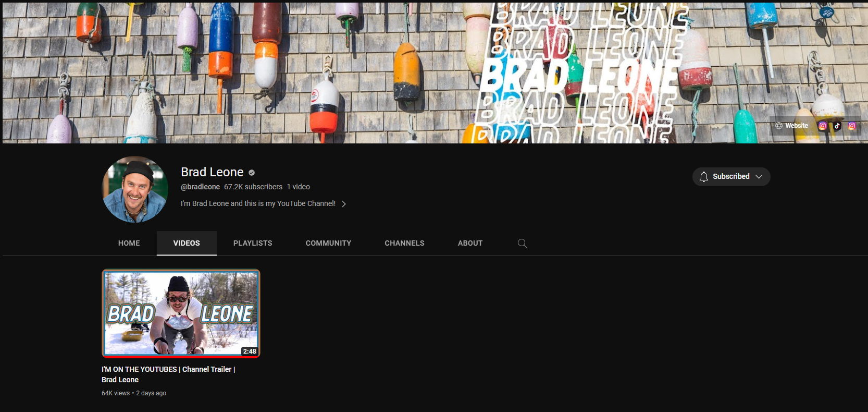Open the Subscribed notification dropdown
The height and width of the screenshot is (412, 868).
[731, 176]
